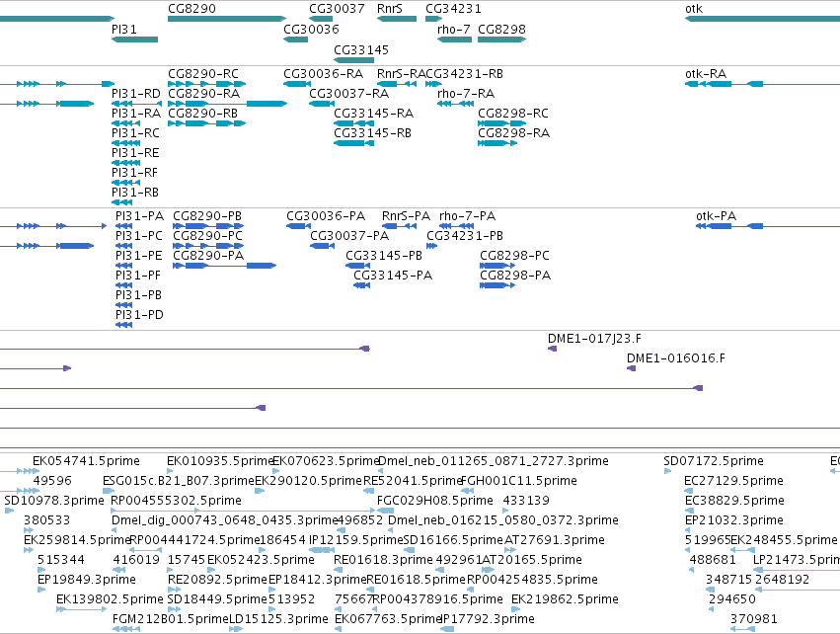Select the CG8290 gene bar
840x634 pixels.
coord(227,19)
